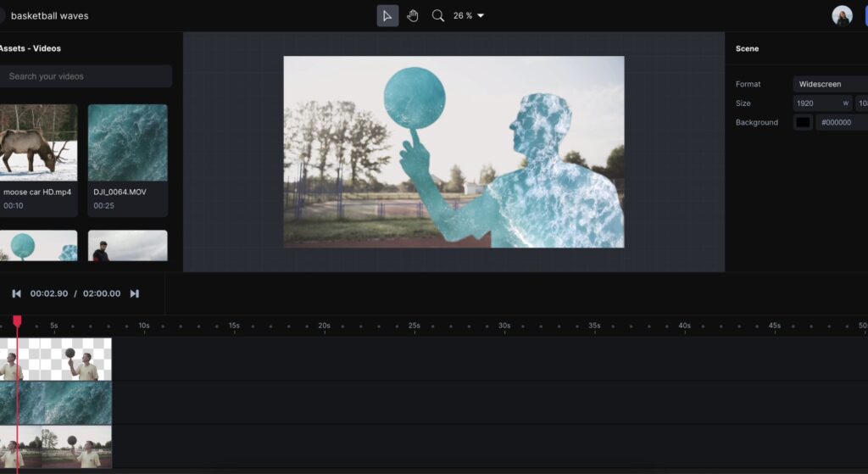Select the arrow pointer tool

(387, 16)
